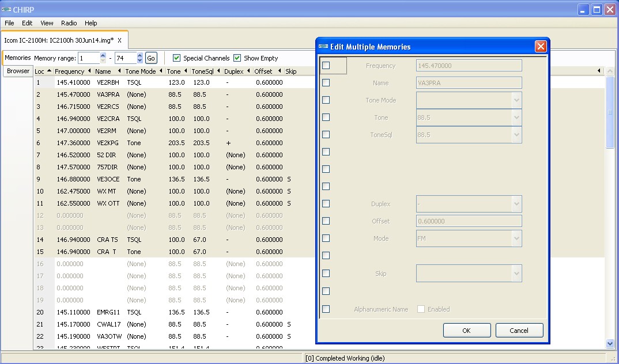619x364 pixels.
Task: Click the memory range end field showing 74
Action: tap(126, 58)
